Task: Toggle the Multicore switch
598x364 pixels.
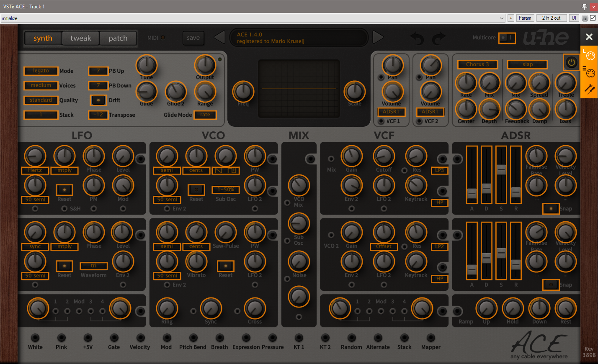Action: click(507, 38)
